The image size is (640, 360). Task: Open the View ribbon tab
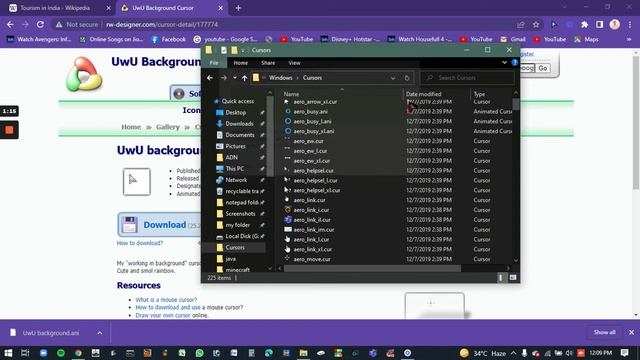click(294, 63)
